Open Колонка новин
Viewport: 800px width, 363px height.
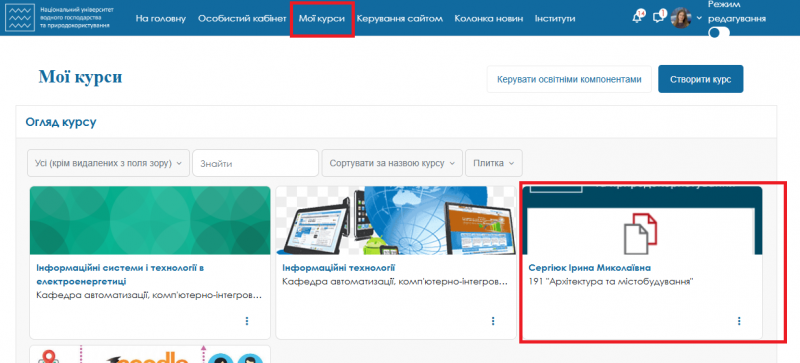click(488, 18)
